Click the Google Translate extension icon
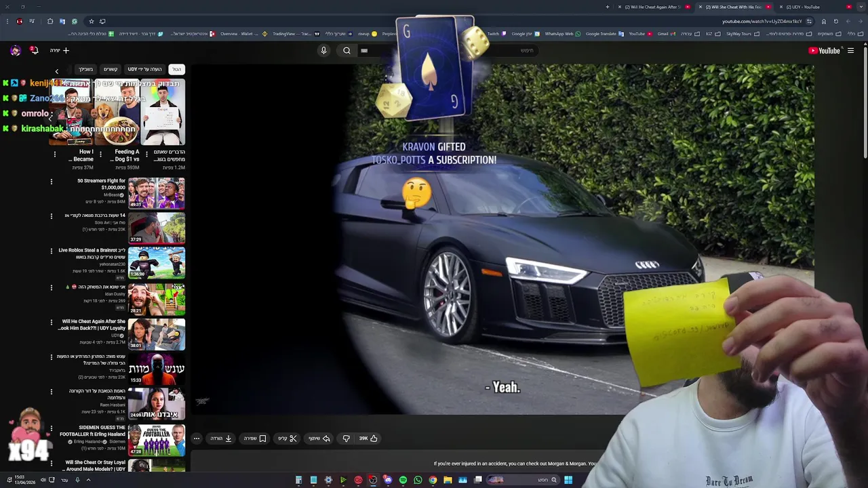Image resolution: width=868 pixels, height=488 pixels. (x=62, y=21)
